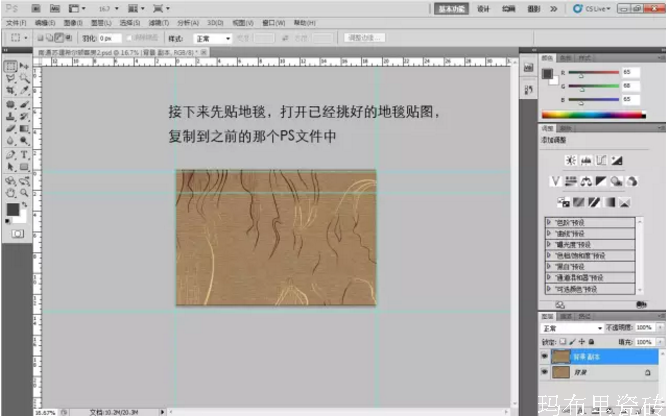Viewport: 666px width, 417px height.
Task: Switch to the 色板 swatches tab
Action: point(565,58)
